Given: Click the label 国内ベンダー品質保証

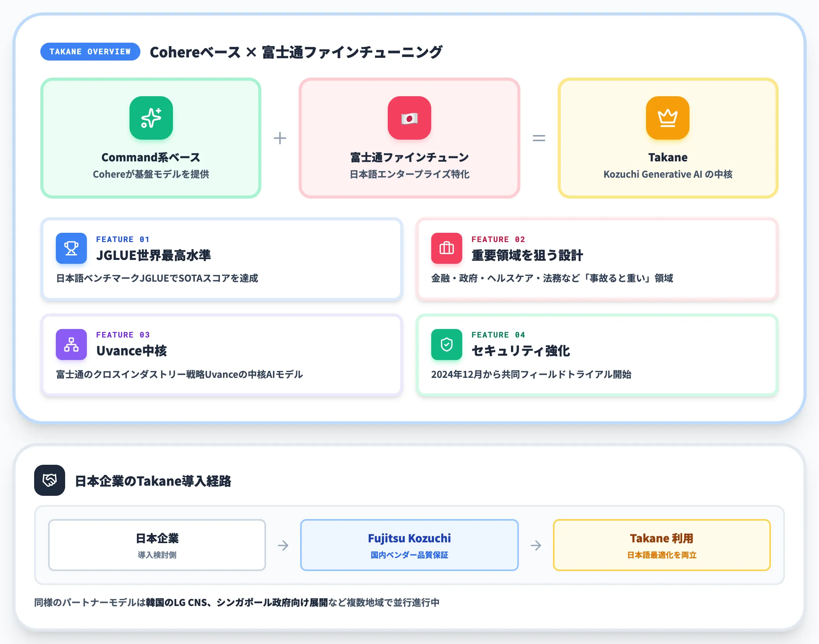Looking at the screenshot, I should (409, 555).
